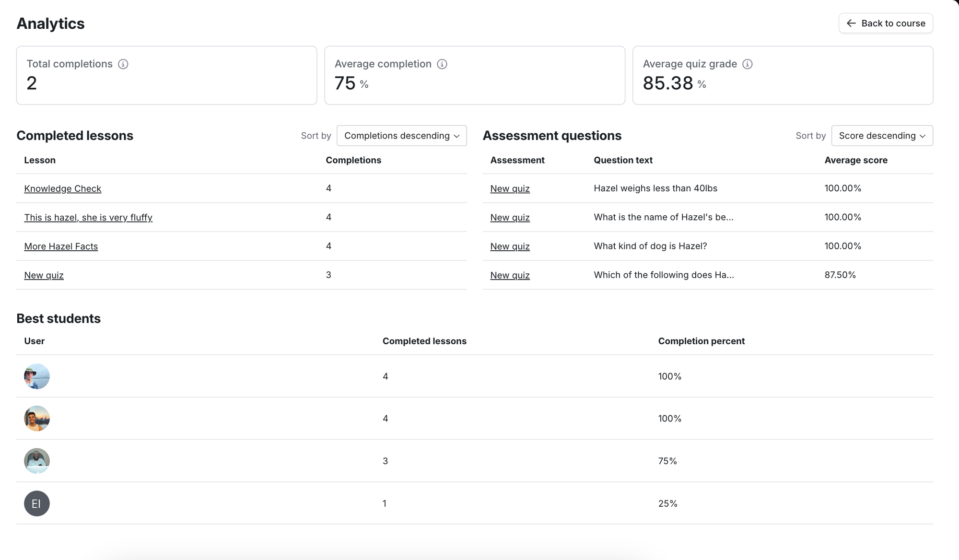Open 'This is hazel, she is very fluffy' lesson

click(x=88, y=217)
